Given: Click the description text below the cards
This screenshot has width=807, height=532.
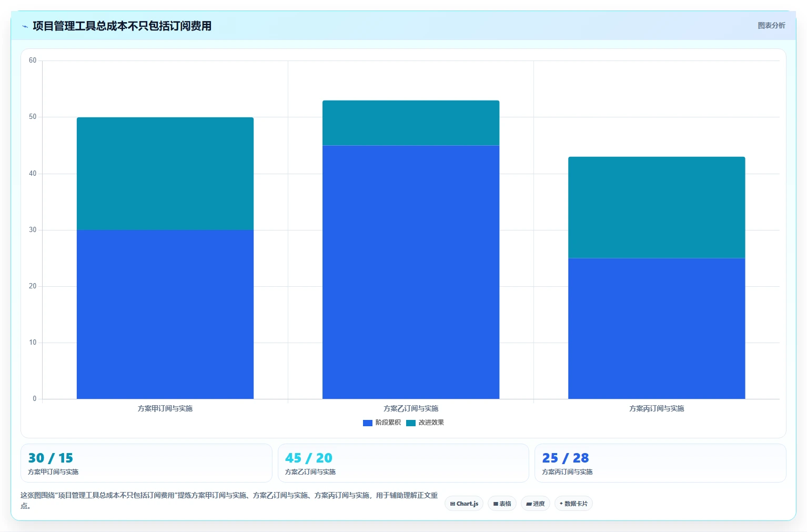Looking at the screenshot, I should tap(229, 500).
